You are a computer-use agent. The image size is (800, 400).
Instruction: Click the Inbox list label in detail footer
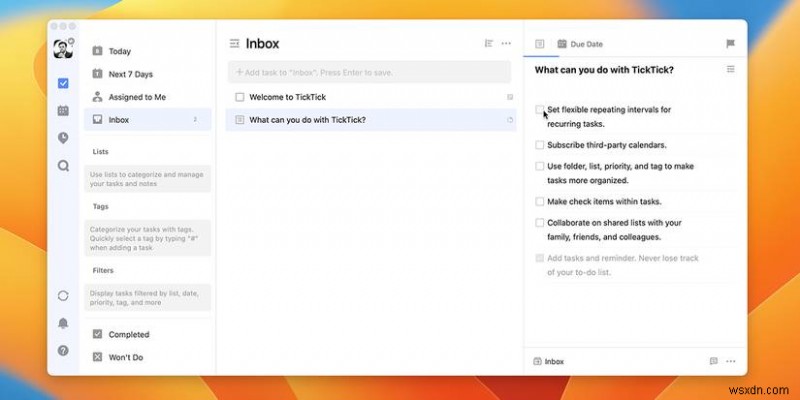[554, 361]
